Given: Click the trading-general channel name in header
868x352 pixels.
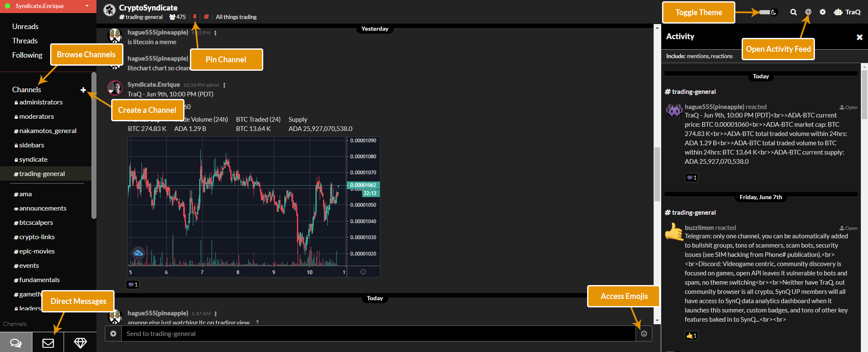Looking at the screenshot, I should (141, 17).
